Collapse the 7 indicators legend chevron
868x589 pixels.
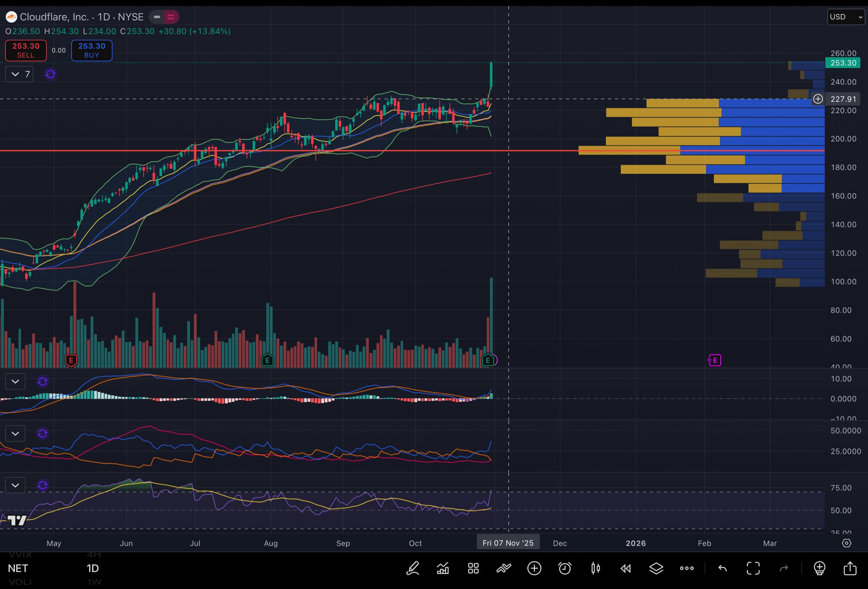coord(15,74)
